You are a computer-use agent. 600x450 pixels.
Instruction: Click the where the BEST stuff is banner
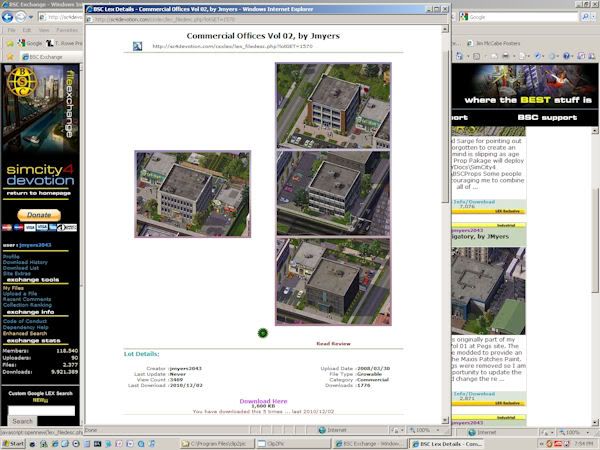pos(525,86)
